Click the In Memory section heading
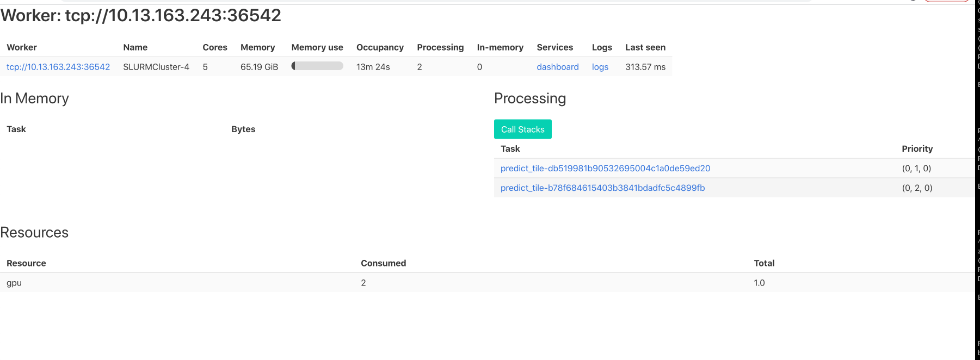The width and height of the screenshot is (980, 360). click(35, 98)
